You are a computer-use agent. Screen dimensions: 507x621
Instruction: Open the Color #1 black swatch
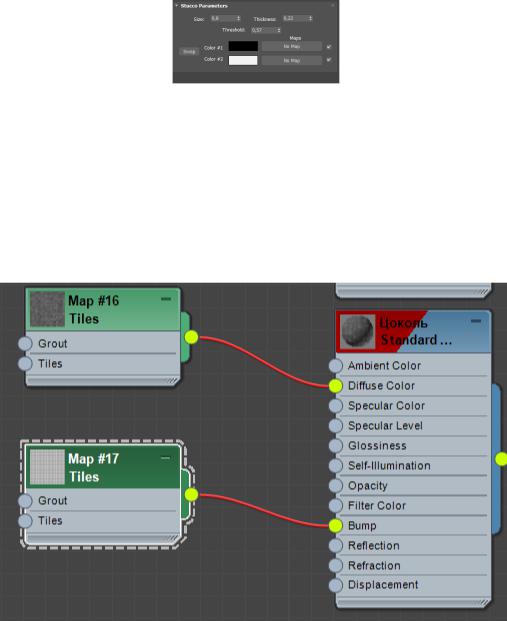tap(243, 46)
